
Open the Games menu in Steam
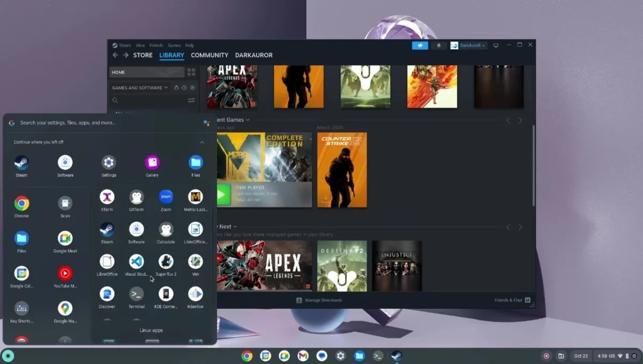[x=174, y=45]
